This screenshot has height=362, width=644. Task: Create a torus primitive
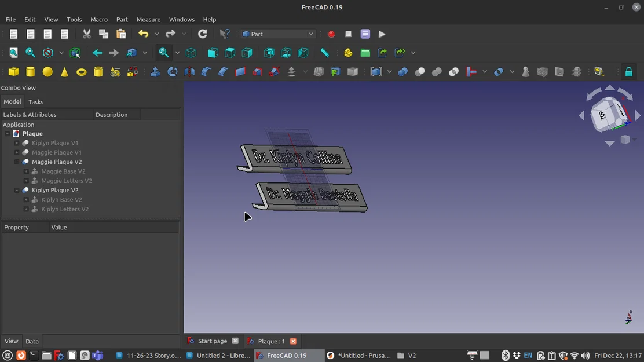(82, 72)
